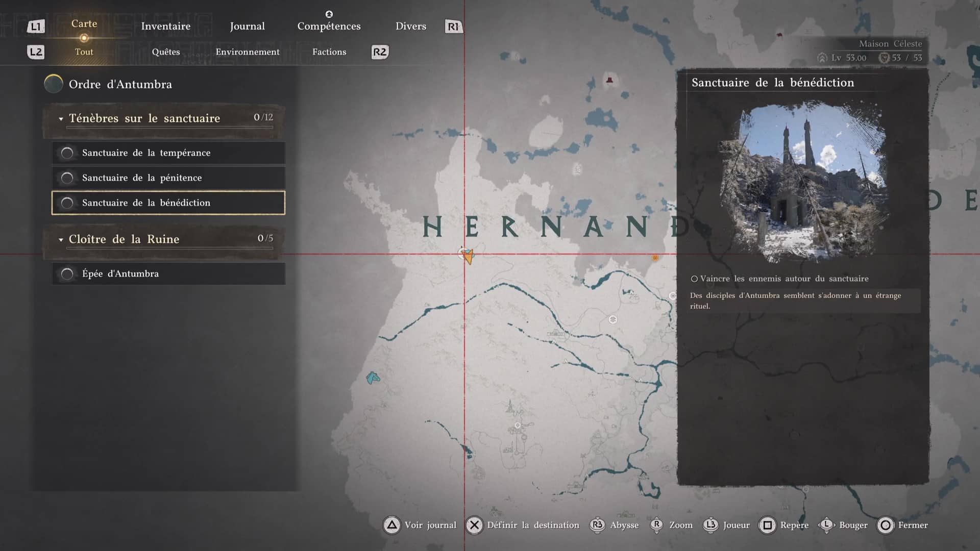980x551 pixels.
Task: Click the square Repère button icon
Action: (767, 525)
